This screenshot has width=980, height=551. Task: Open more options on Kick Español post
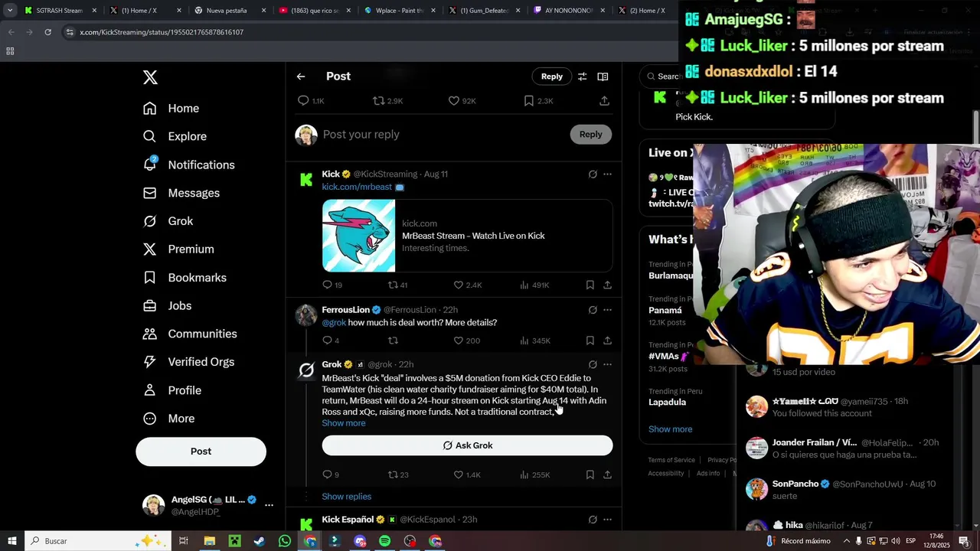607,520
